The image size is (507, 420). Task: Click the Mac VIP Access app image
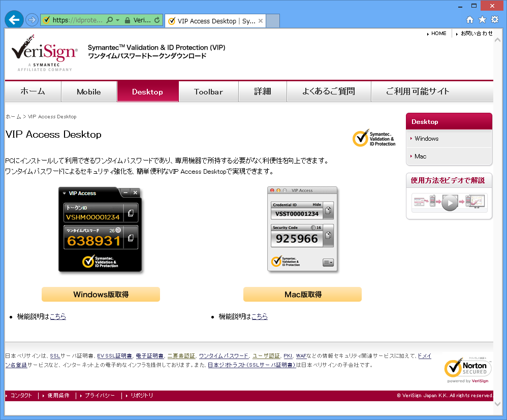[302, 229]
